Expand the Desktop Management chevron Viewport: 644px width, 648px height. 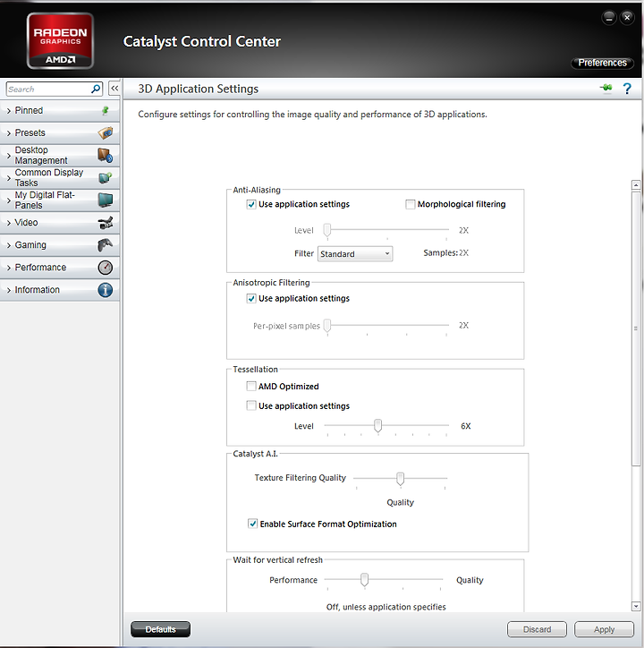click(x=9, y=156)
